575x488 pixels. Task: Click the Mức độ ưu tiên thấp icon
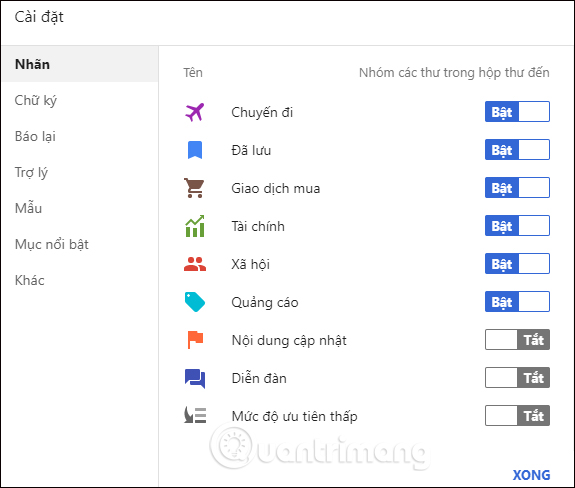tap(195, 415)
